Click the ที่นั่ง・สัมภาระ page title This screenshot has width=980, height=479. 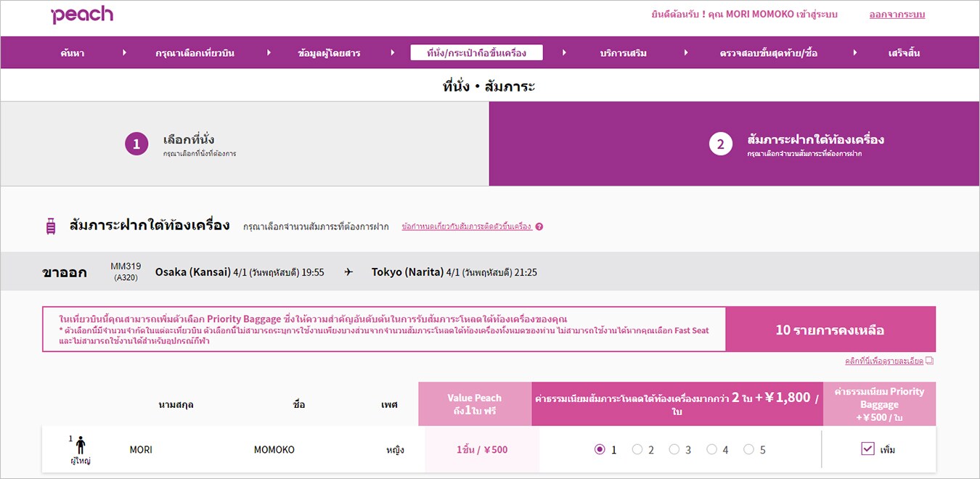[x=489, y=86]
